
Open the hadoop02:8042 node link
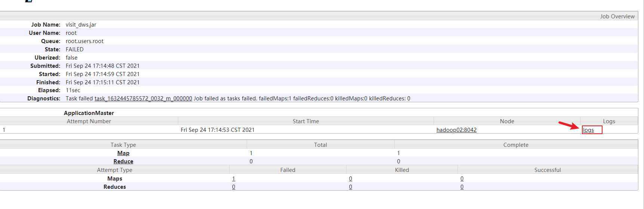[x=456, y=130]
